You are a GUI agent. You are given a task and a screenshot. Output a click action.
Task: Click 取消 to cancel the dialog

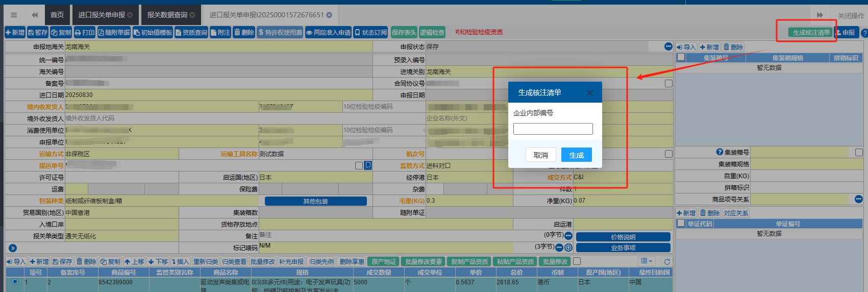click(540, 155)
